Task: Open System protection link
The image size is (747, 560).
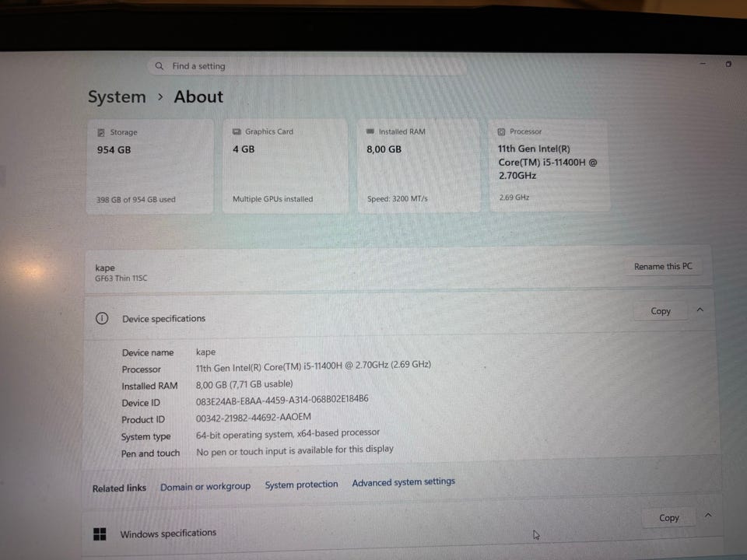Action: click(x=302, y=485)
